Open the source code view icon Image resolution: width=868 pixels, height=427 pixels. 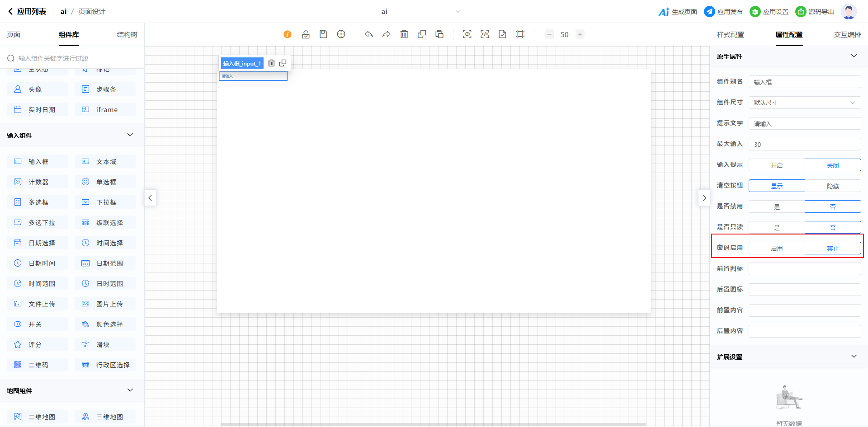pos(485,34)
